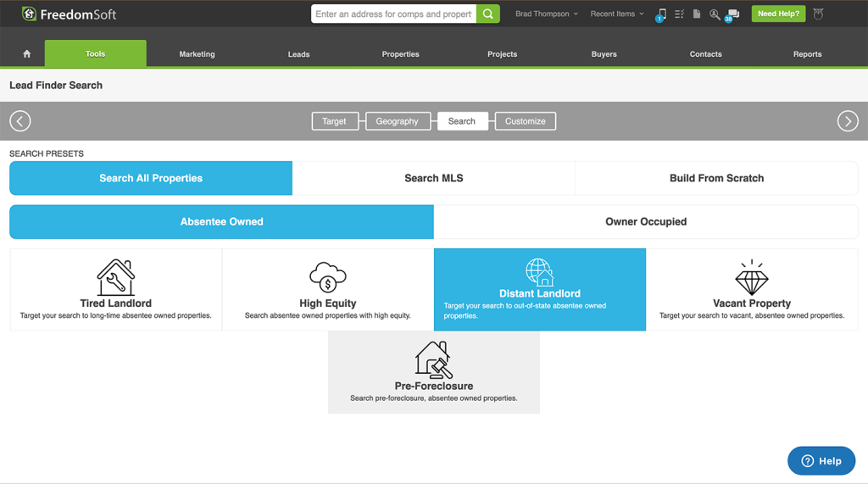Open the mobile phone notifications icon
Image resolution: width=868 pixels, height=484 pixels.
click(661, 14)
